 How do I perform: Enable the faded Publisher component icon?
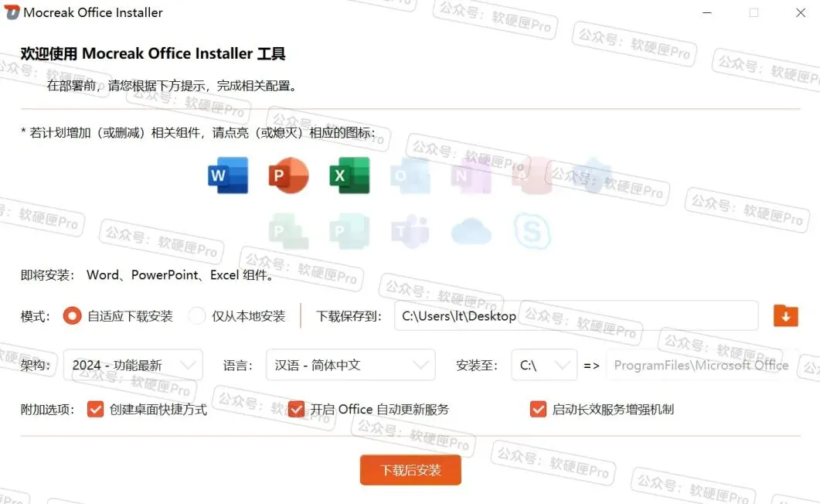pos(349,230)
